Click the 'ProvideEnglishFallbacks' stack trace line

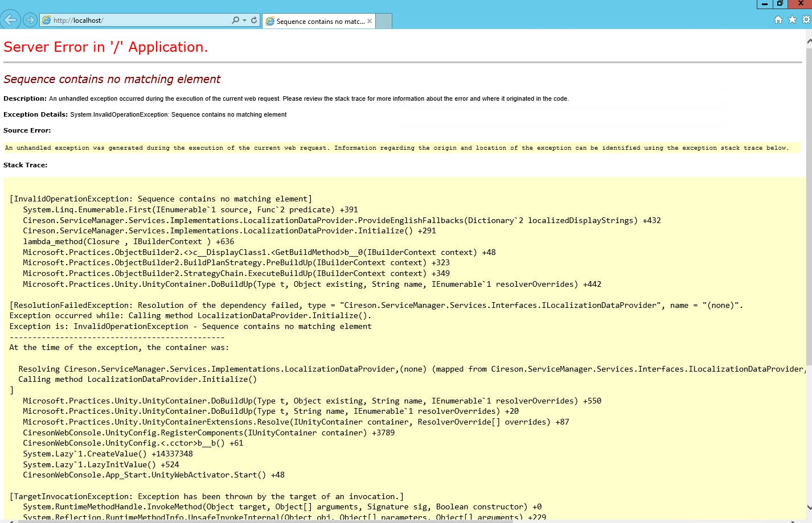click(x=342, y=220)
